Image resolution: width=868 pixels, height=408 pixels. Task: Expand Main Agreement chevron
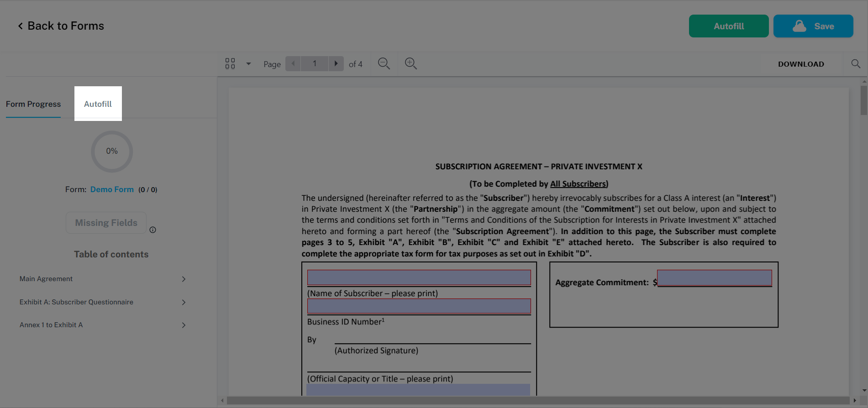(x=184, y=279)
